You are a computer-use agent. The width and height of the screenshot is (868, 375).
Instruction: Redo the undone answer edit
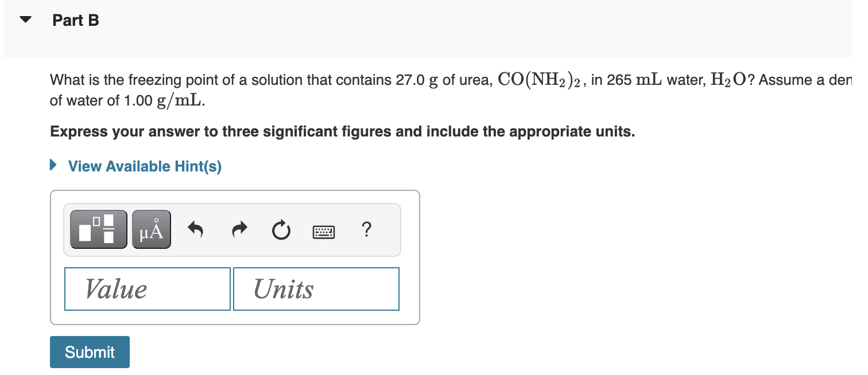click(x=239, y=229)
